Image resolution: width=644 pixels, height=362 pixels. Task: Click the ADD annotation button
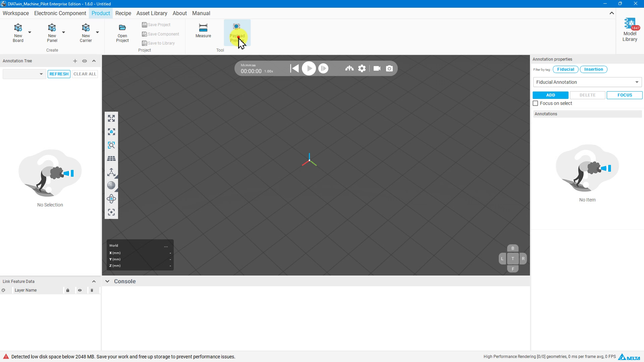(x=550, y=95)
